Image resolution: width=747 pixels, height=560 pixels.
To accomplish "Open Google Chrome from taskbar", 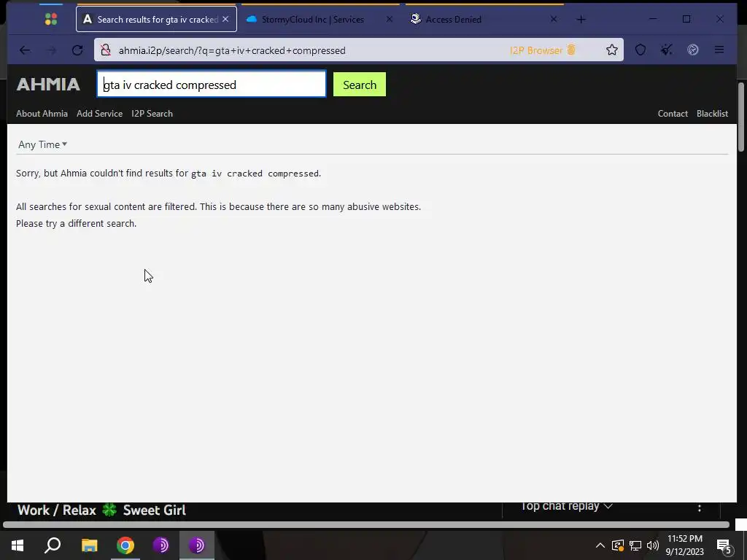I will (125, 545).
